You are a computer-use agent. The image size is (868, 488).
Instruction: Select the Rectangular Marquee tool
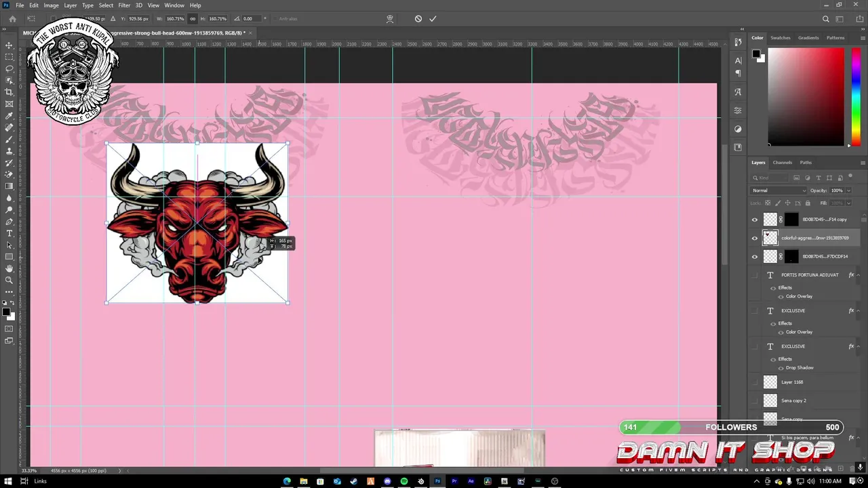(x=9, y=57)
